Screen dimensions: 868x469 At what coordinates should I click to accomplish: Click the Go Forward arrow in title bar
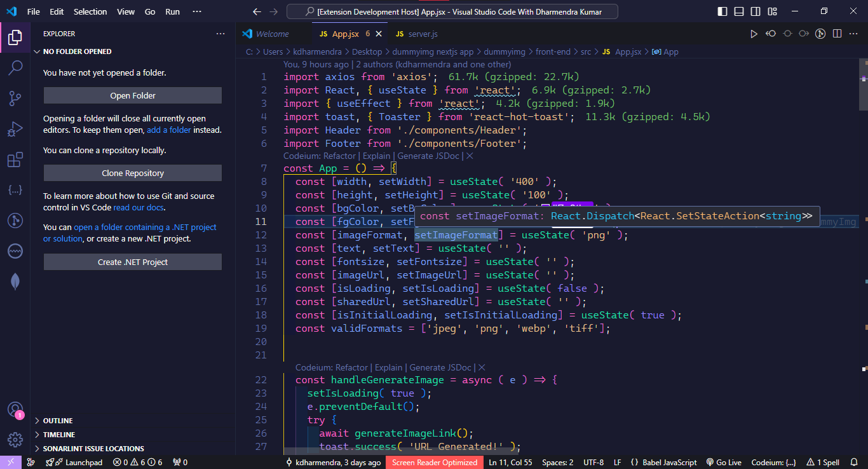[273, 11]
